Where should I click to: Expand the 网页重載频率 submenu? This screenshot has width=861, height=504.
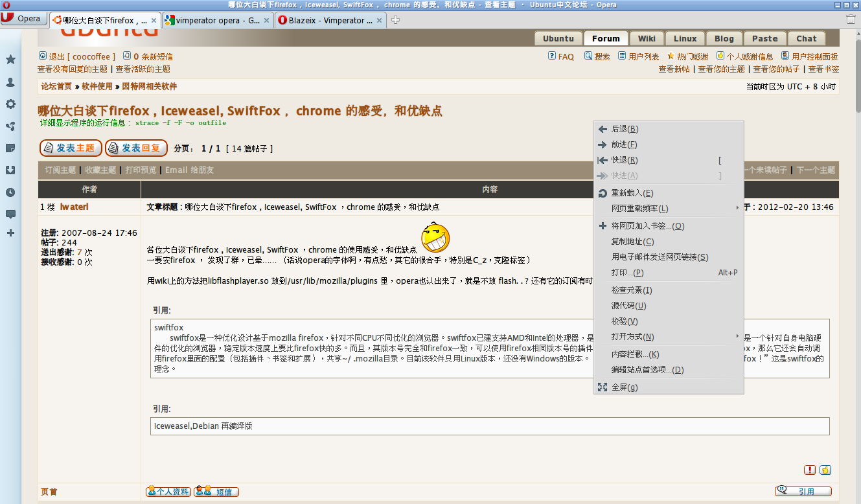click(x=669, y=209)
